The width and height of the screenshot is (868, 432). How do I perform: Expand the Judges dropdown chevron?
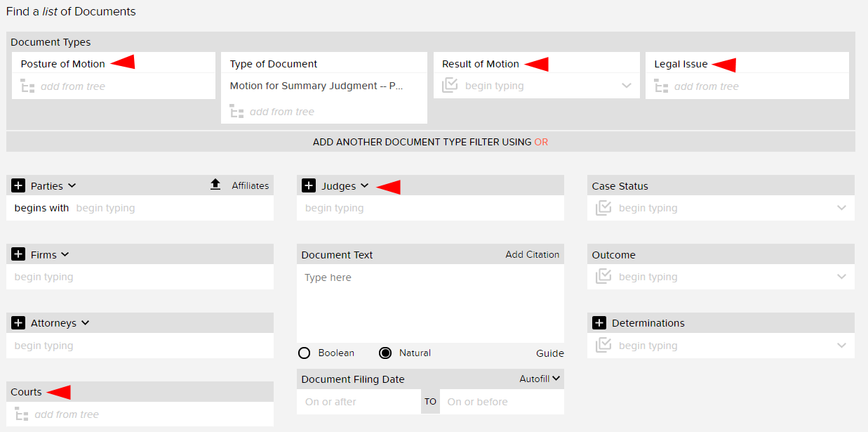point(364,186)
